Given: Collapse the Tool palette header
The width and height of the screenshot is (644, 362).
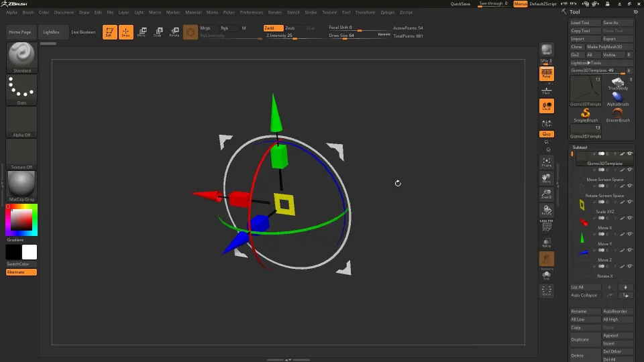Looking at the screenshot, I should click(x=576, y=12).
